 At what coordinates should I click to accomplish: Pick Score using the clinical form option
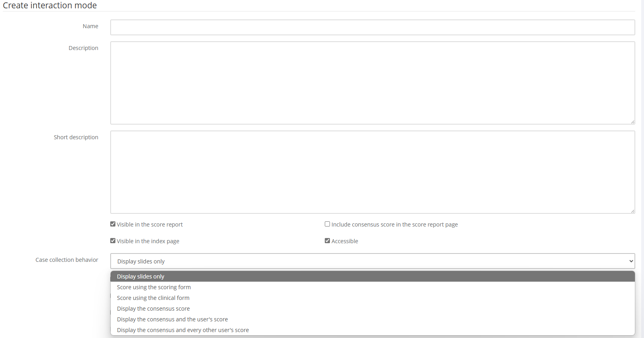coord(153,298)
